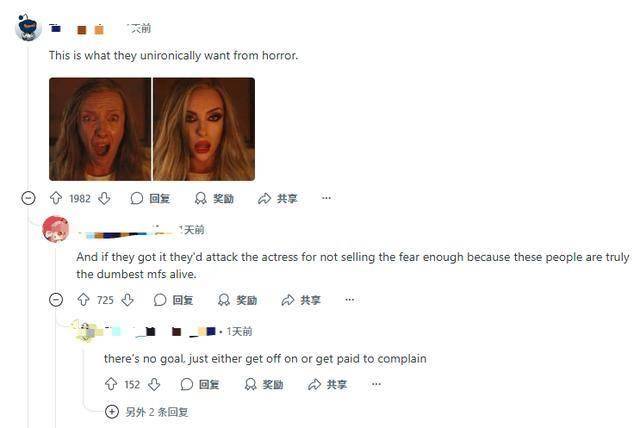Reply to the horror comment with 1982 points
This screenshot has height=428, width=640.
[x=150, y=198]
